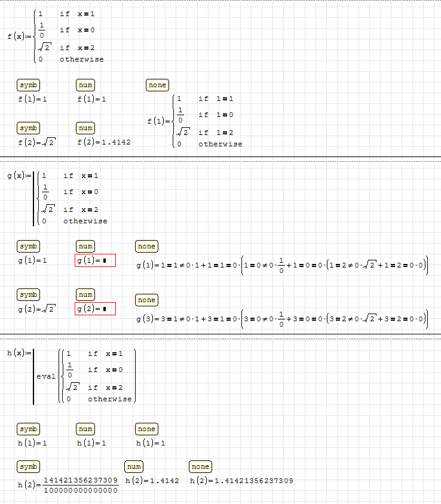Click the none label above g(3) expression

[x=146, y=300]
